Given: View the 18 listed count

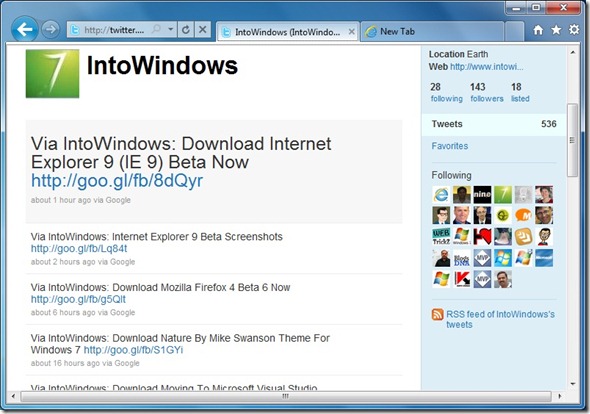Looking at the screenshot, I should 520,93.
